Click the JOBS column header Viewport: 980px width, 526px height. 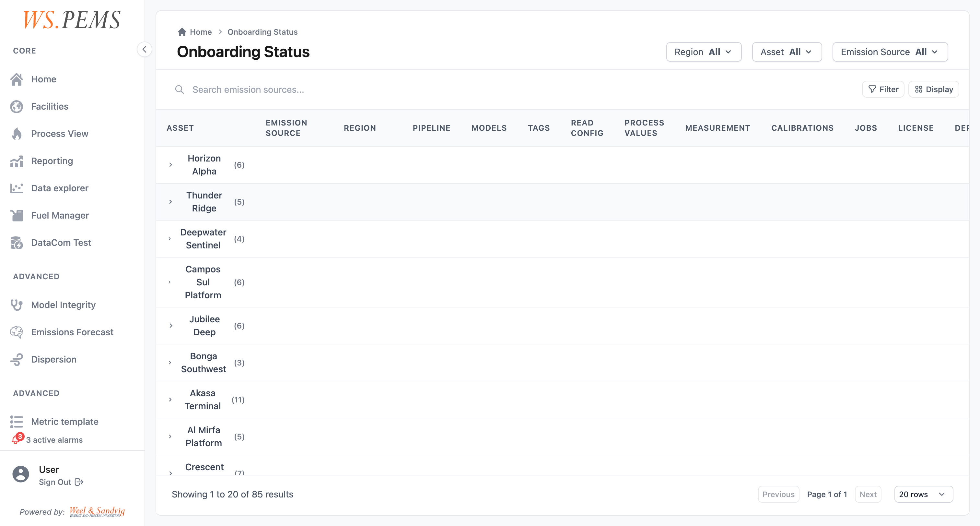[x=866, y=128]
